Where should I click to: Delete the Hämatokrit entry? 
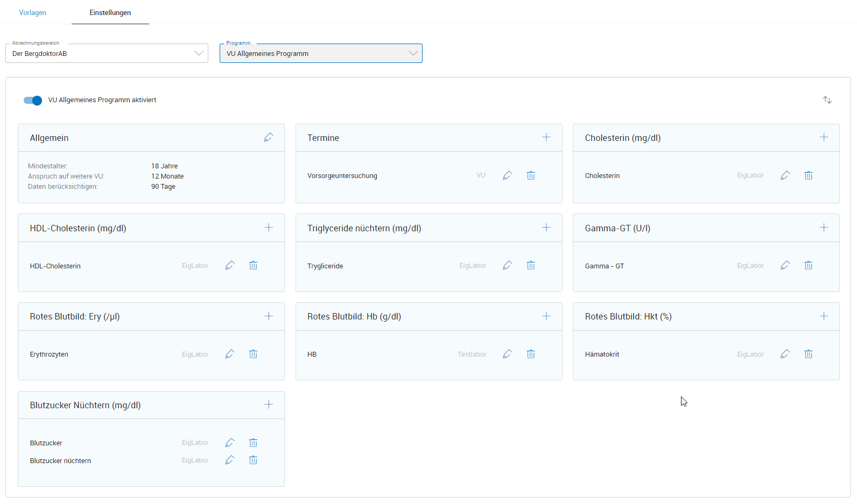[x=808, y=354]
